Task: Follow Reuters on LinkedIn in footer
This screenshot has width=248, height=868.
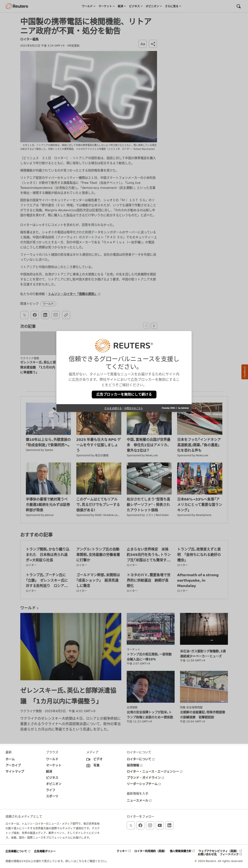Action: pos(169,825)
